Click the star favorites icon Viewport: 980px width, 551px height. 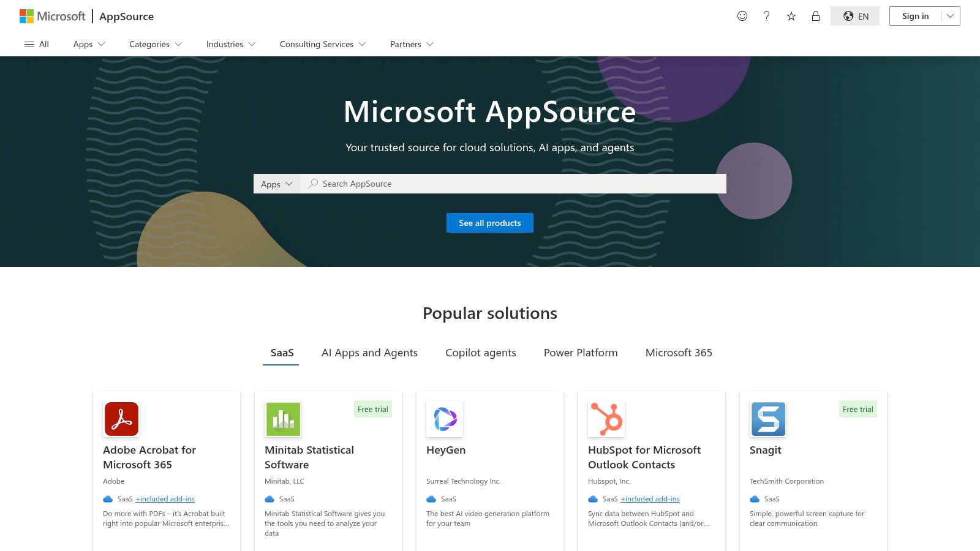pos(791,17)
